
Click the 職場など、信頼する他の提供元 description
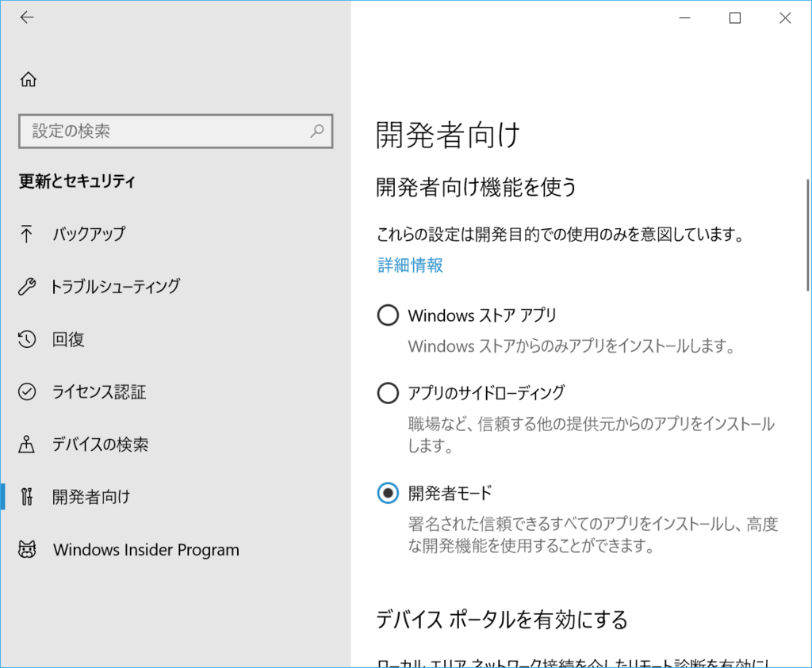click(592, 435)
